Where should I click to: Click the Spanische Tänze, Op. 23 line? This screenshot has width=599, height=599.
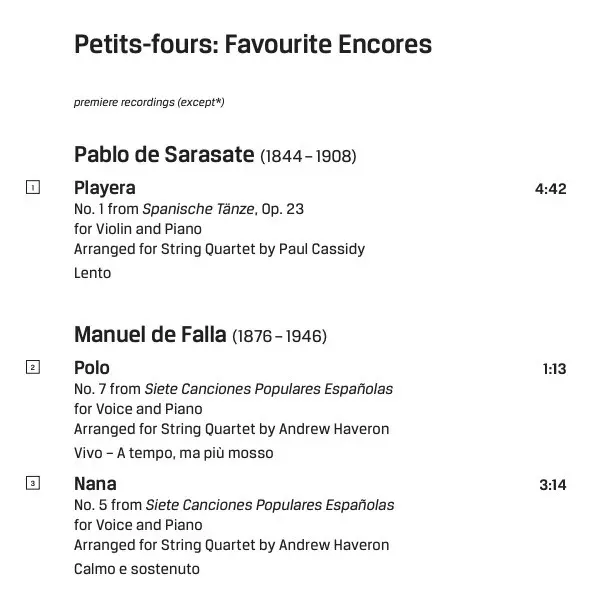pos(189,209)
